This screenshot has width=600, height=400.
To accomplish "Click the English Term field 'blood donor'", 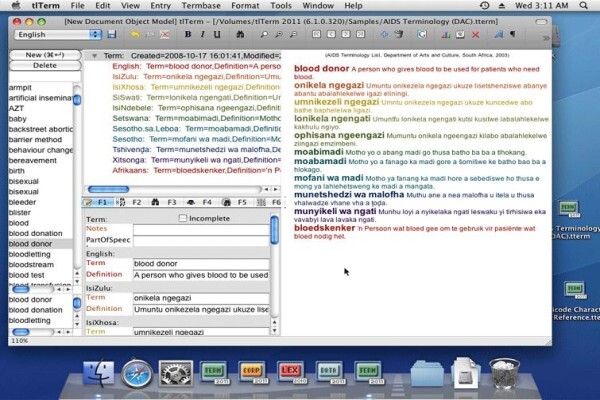I will point(201,264).
